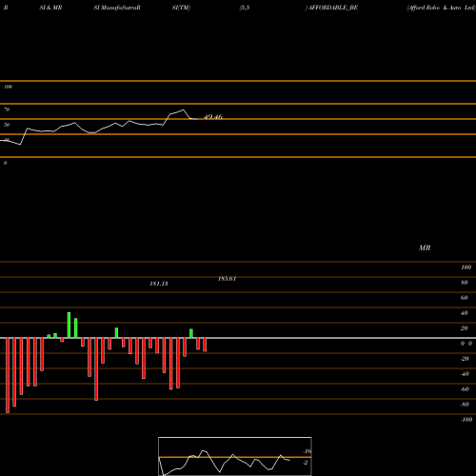476x476 pixels.
Task: Click the 80 label on MR axis
Action: tap(465, 283)
